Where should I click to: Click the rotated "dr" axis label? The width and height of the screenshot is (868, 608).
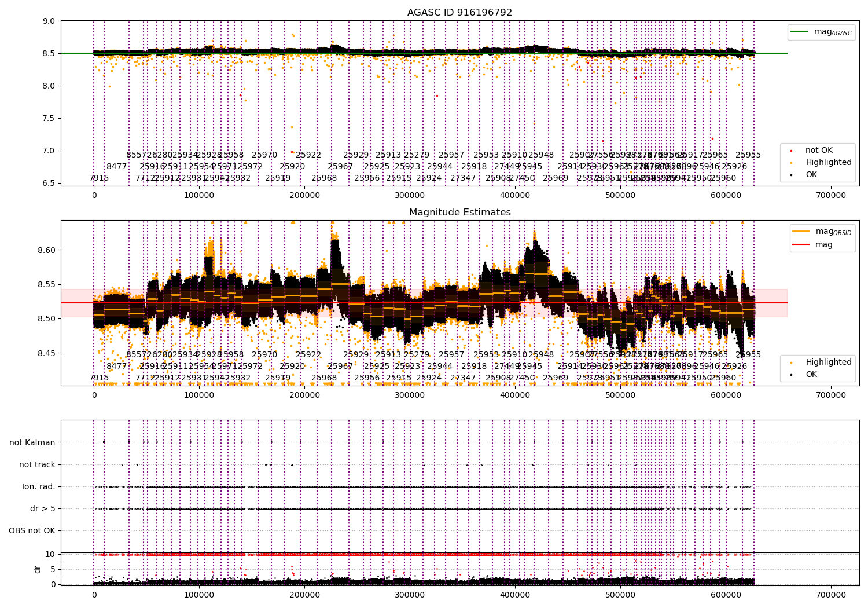[x=38, y=569]
